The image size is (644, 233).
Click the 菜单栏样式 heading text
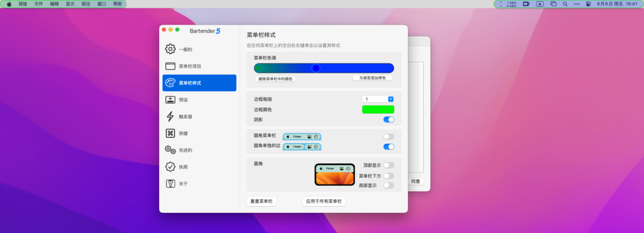pyautogui.click(x=261, y=35)
